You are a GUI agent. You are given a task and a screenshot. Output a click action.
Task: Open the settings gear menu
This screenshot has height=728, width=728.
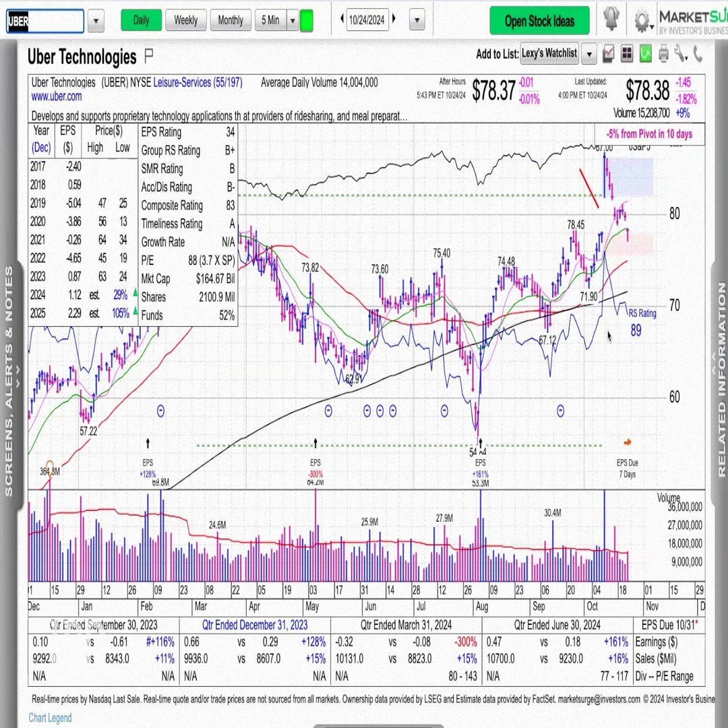642,21
